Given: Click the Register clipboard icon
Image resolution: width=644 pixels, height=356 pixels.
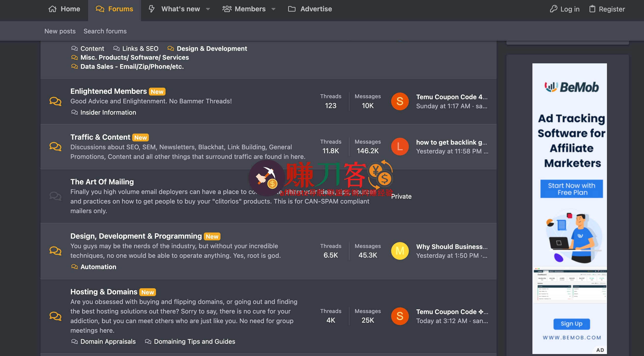Looking at the screenshot, I should 592,9.
